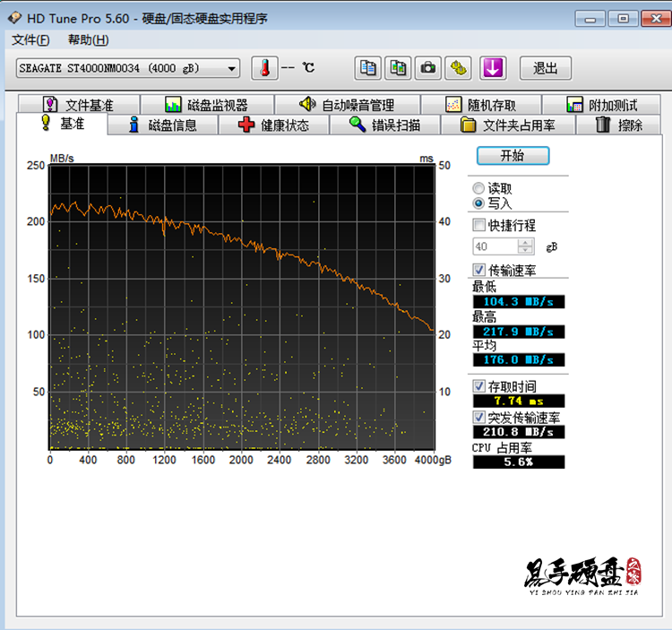This screenshot has width=672, height=630.
Task: Open the 文件(F) menu
Action: pos(30,39)
